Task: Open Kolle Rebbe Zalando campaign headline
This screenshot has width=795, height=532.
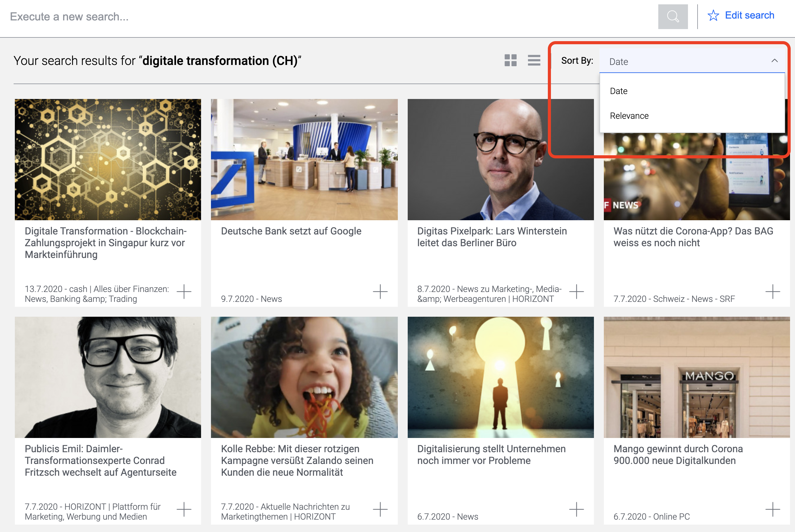Action: pyautogui.click(x=297, y=461)
